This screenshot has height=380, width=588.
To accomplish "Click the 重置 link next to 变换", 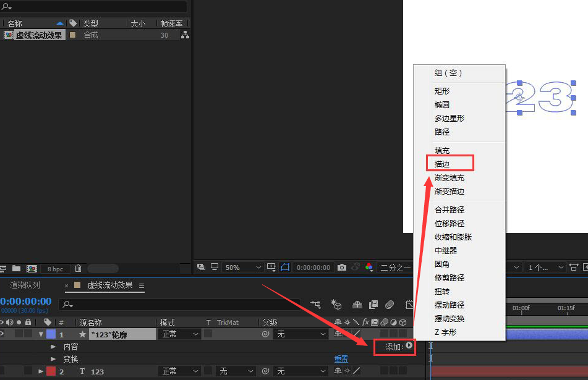I will tap(341, 359).
